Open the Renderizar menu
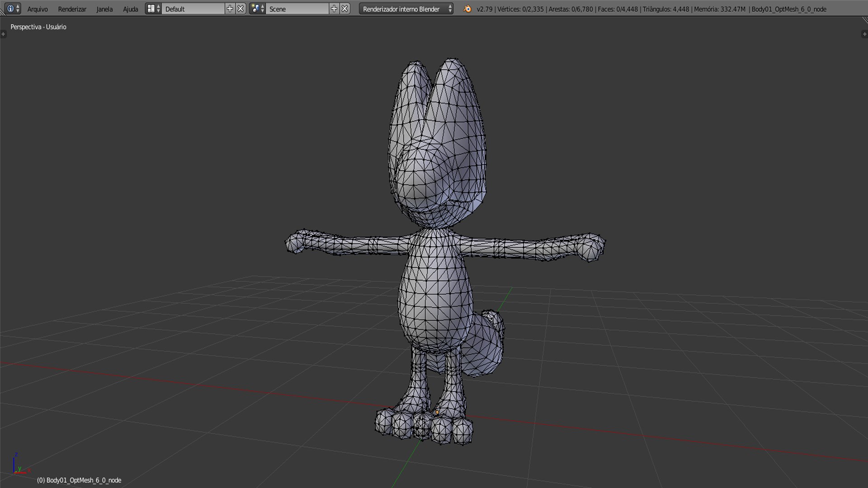 tap(72, 9)
